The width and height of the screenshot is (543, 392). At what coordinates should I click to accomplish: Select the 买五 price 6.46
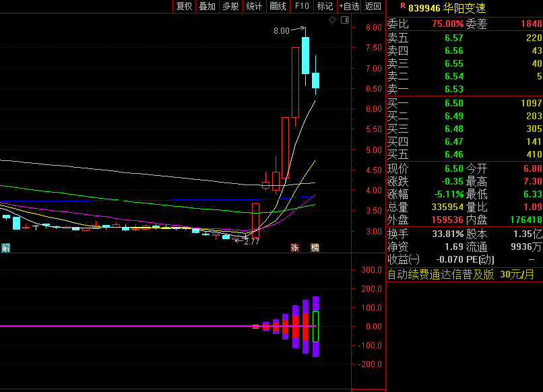point(454,154)
